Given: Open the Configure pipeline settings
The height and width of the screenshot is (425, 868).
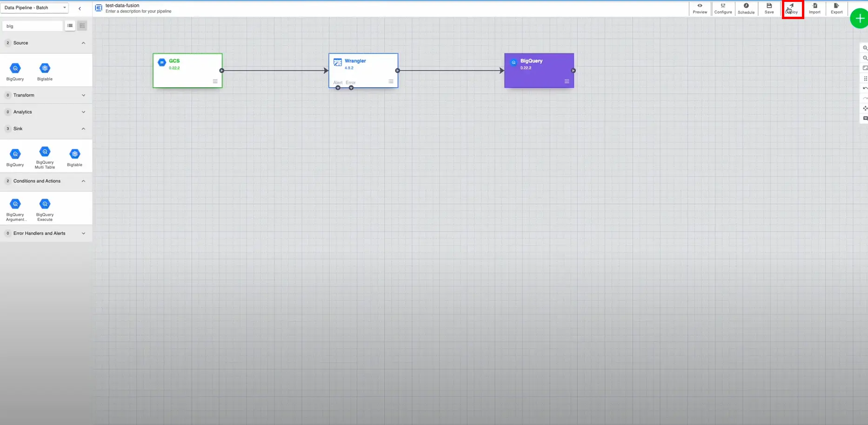Looking at the screenshot, I should pyautogui.click(x=723, y=8).
